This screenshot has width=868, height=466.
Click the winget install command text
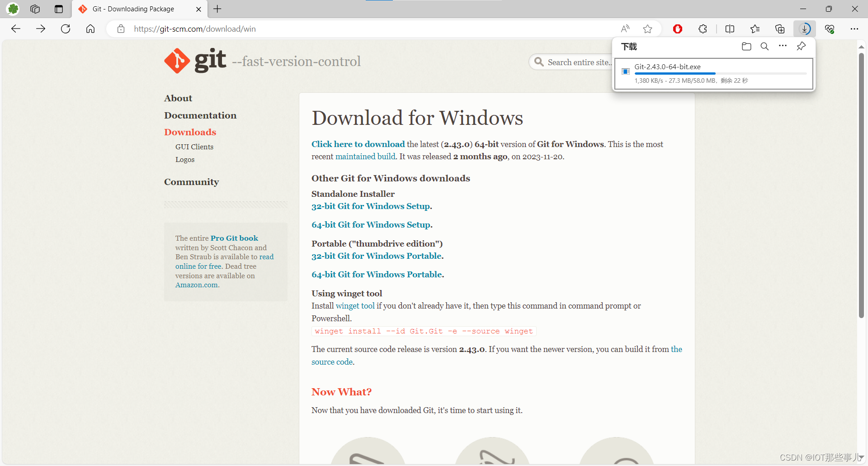[424, 331]
